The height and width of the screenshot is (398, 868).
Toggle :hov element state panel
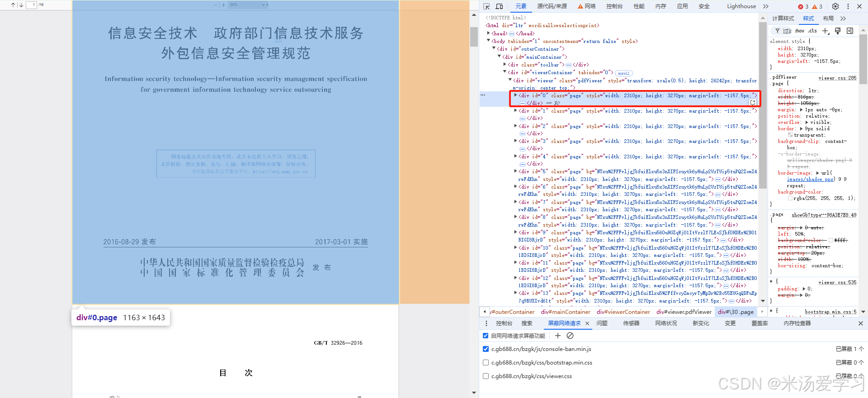coord(799,31)
